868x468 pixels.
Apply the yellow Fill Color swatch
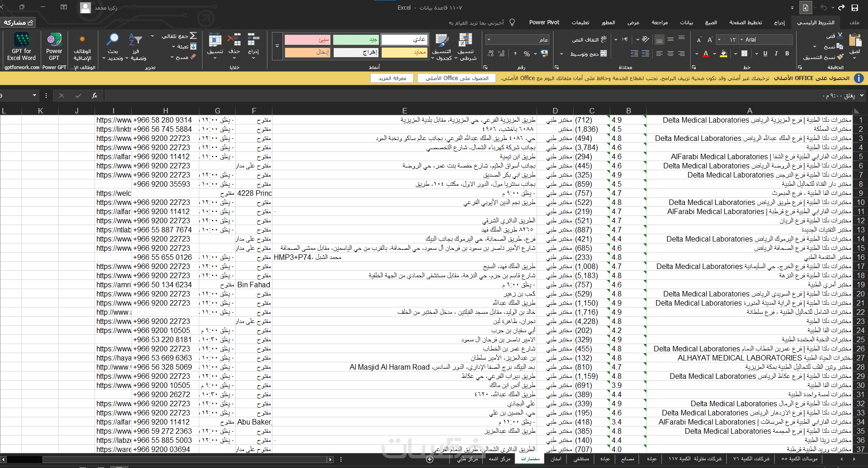click(724, 54)
